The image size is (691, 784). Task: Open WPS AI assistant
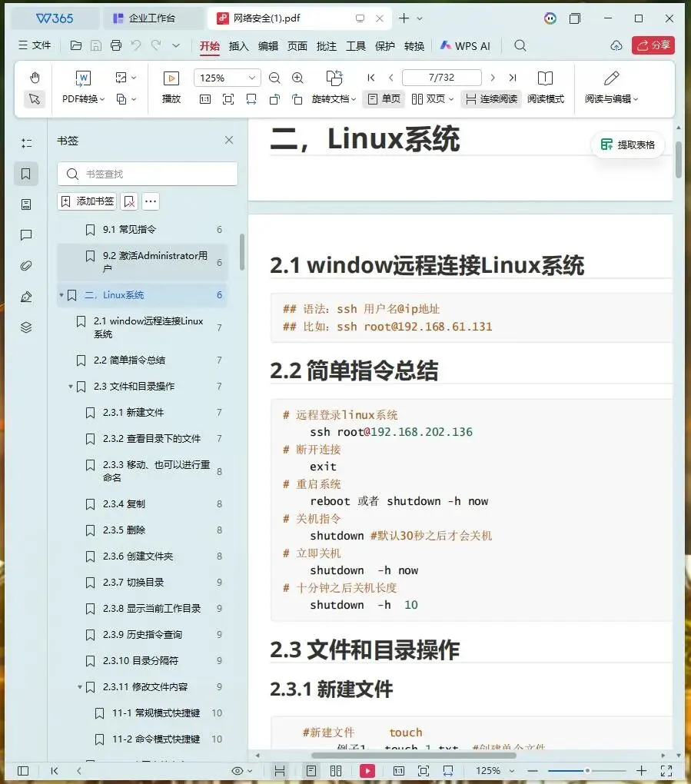tap(465, 46)
